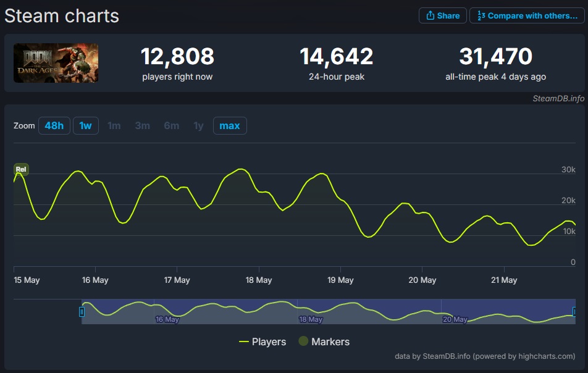Click the 31,470 all-time peak value

496,56
